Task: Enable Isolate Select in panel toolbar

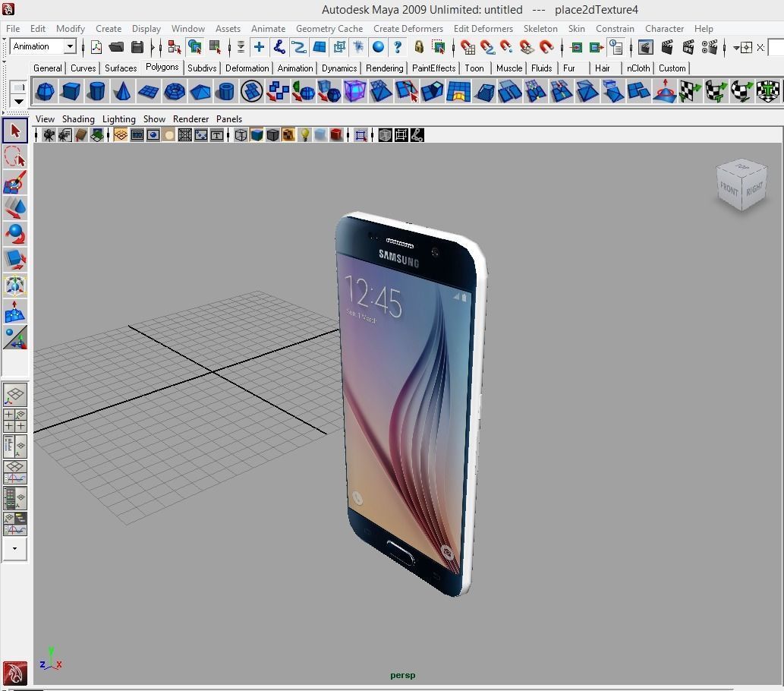Action: click(361, 135)
